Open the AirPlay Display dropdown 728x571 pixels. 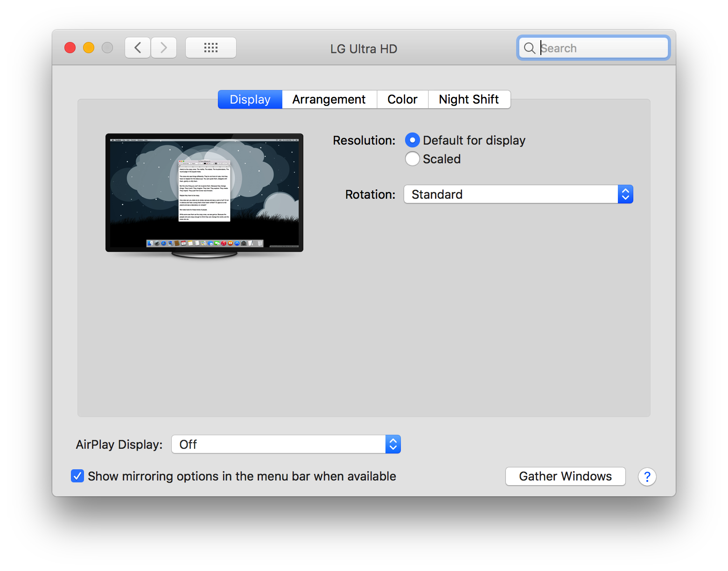(286, 444)
